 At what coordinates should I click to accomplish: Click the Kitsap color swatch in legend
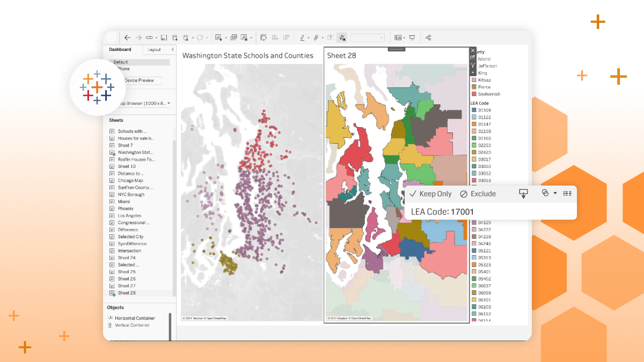(474, 80)
